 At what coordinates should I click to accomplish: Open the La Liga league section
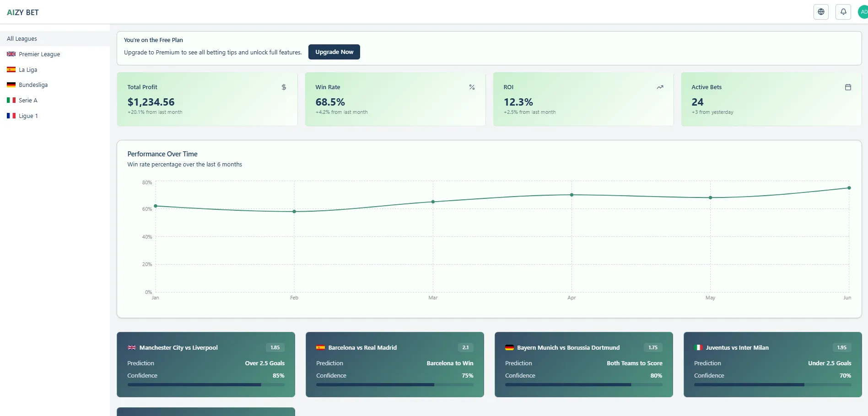[27, 69]
